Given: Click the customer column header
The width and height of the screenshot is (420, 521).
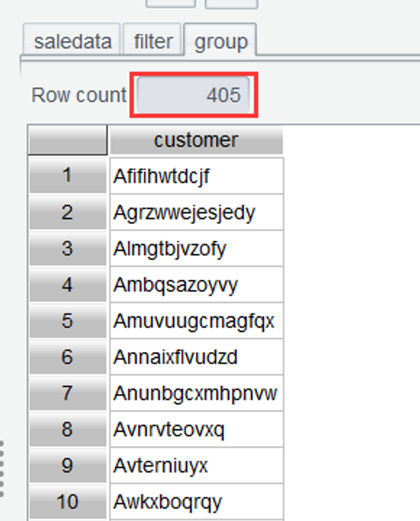Looking at the screenshot, I should [196, 140].
